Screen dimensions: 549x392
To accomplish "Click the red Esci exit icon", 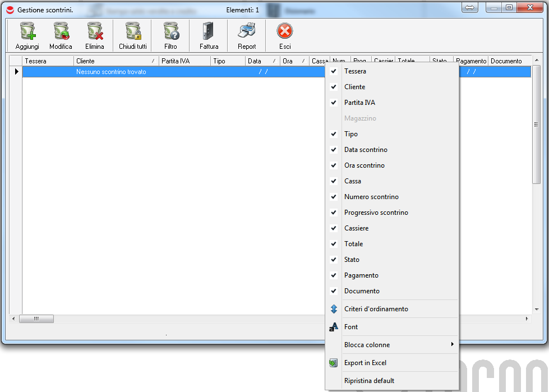I will 285,32.
